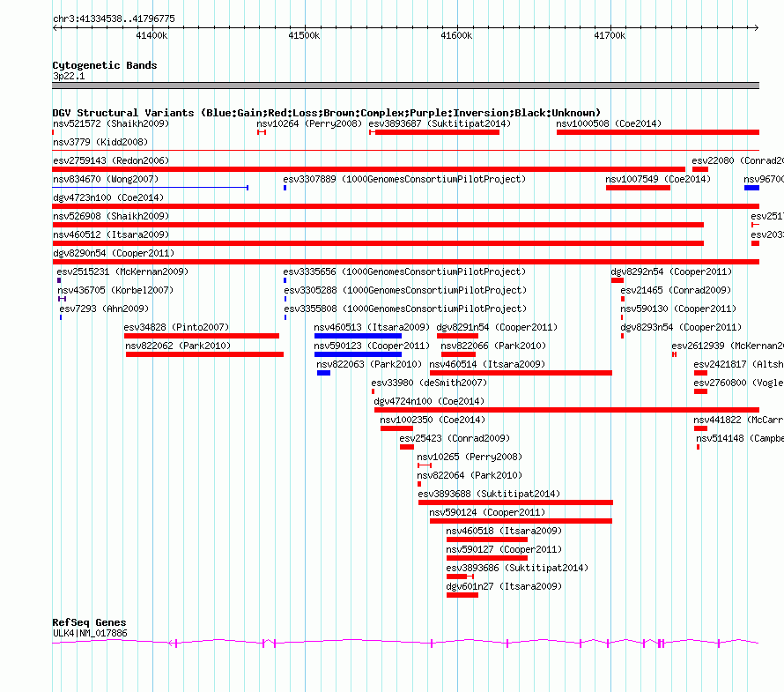Image resolution: width=784 pixels, height=692 pixels.
Task: Click the RefSeq Genes track title
Action: point(89,622)
